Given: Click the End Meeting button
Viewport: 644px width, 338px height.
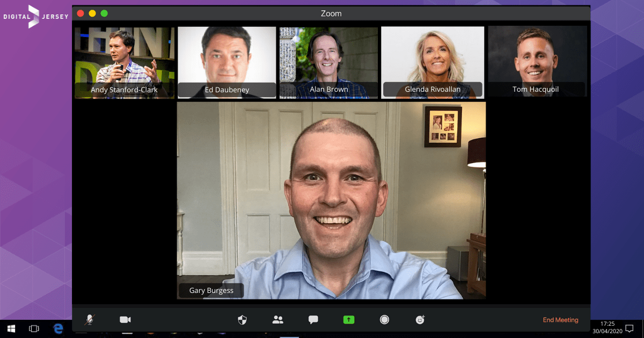Looking at the screenshot, I should tap(561, 320).
